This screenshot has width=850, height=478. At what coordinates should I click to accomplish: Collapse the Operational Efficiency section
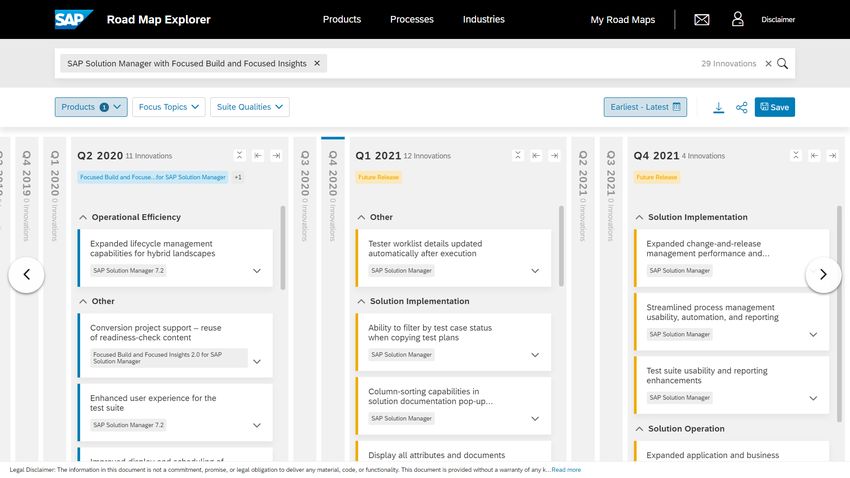pos(81,217)
